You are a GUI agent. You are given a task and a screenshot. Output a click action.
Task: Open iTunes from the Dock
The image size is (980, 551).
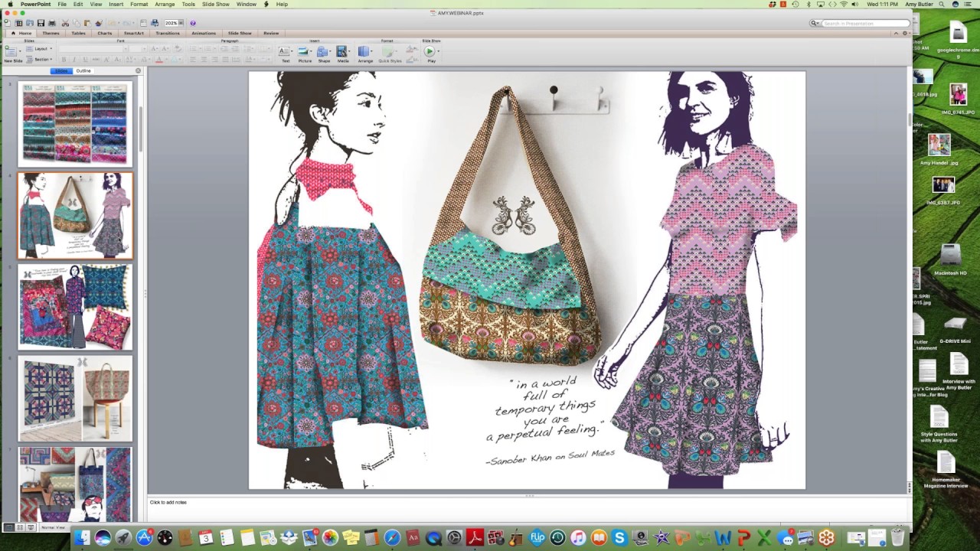tap(578, 538)
